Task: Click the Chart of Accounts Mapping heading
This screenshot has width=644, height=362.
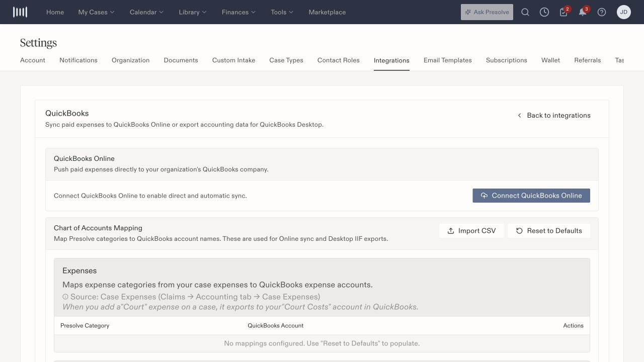Action: click(98, 228)
